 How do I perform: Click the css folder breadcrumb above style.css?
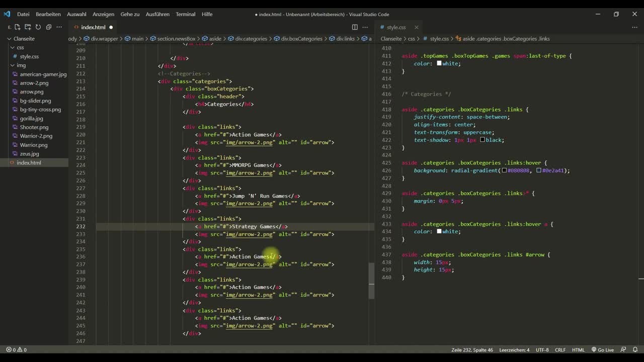coord(412,39)
